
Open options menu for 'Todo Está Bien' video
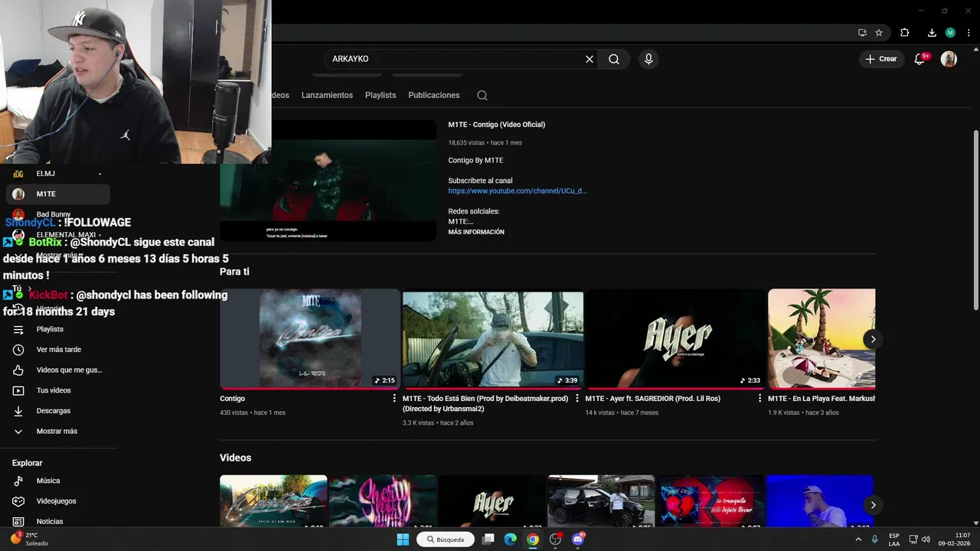(577, 399)
